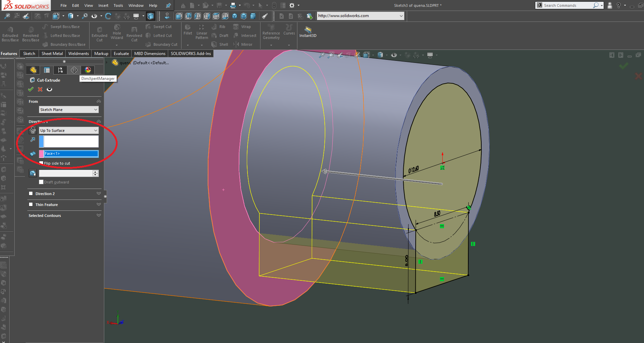The height and width of the screenshot is (343, 644).
Task: Toggle the Draft On/Off icon
Action: [x=33, y=173]
